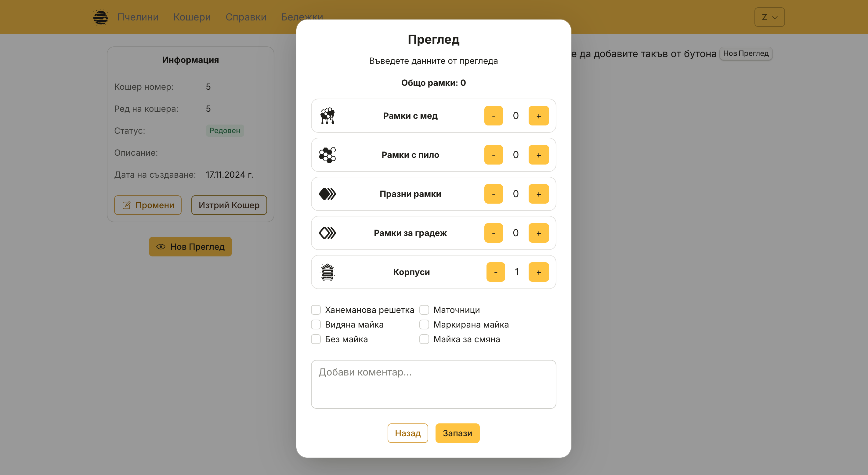
Task: Click the beehive logo in the navbar
Action: tap(100, 17)
